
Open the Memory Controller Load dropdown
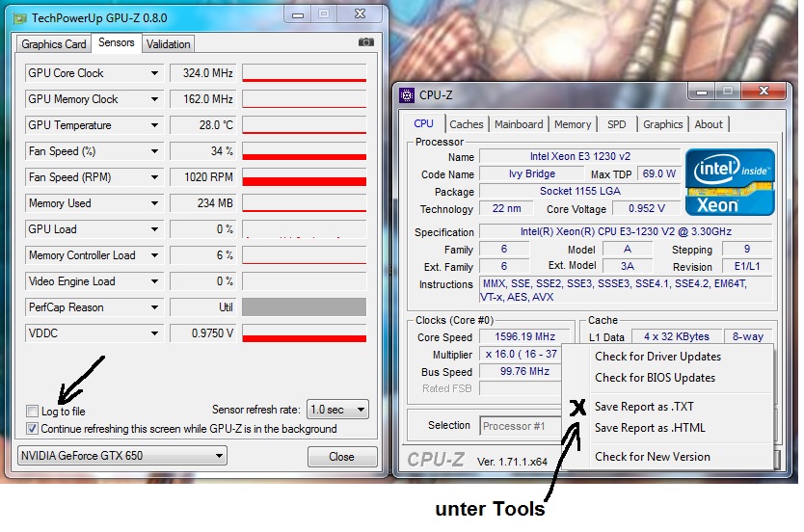tap(154, 255)
